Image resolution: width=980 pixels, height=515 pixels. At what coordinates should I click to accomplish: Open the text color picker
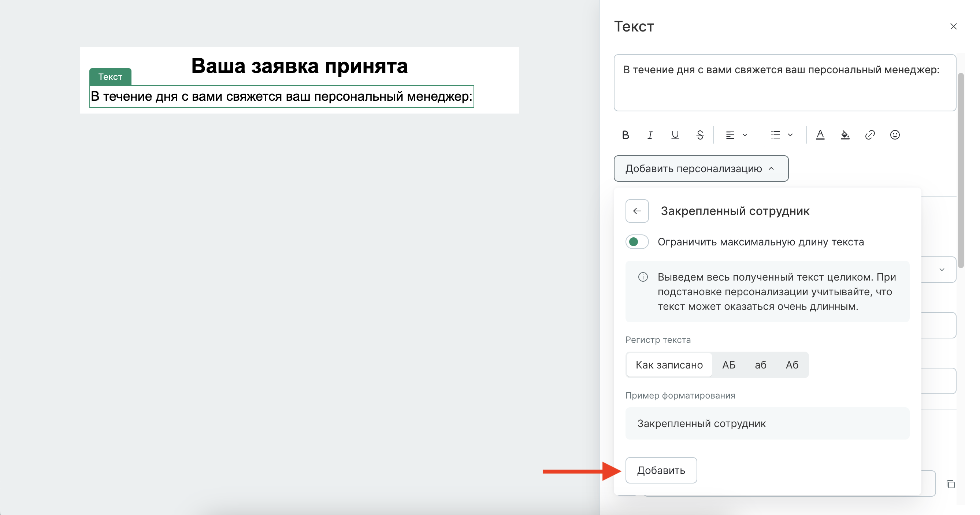820,135
